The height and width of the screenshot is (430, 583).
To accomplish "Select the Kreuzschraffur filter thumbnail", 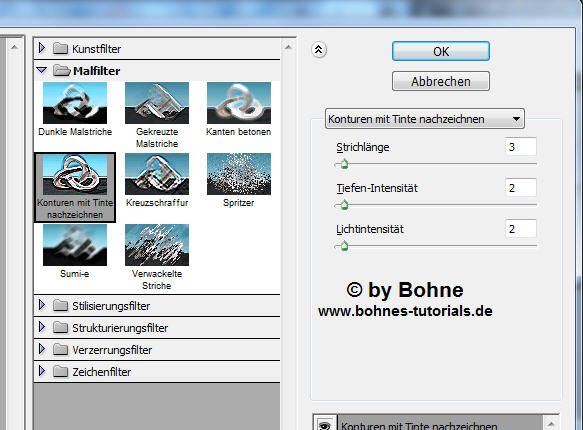I will [157, 174].
